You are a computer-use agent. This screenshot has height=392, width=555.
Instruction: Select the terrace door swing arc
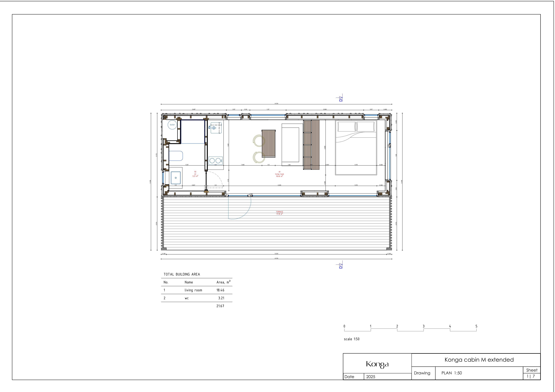240,208
